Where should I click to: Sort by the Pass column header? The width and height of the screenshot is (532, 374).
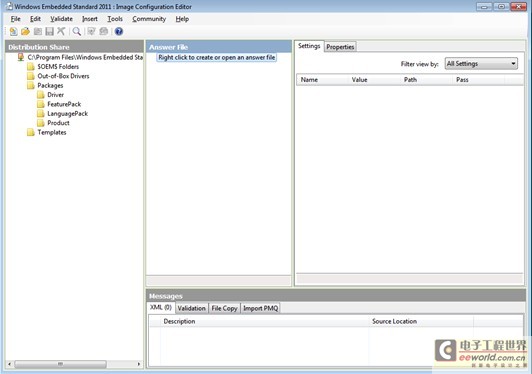pos(479,80)
